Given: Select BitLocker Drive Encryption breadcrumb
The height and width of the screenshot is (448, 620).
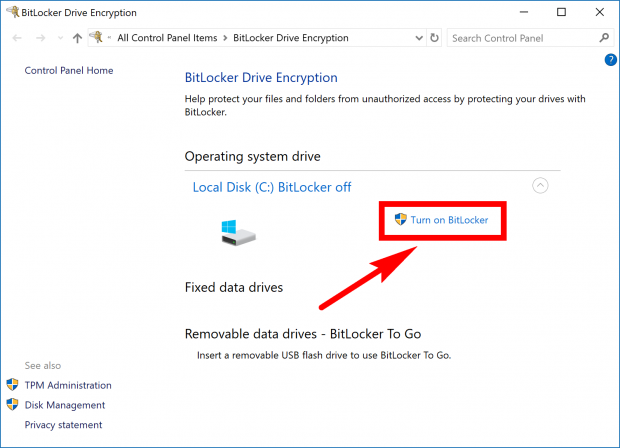Looking at the screenshot, I should point(290,38).
